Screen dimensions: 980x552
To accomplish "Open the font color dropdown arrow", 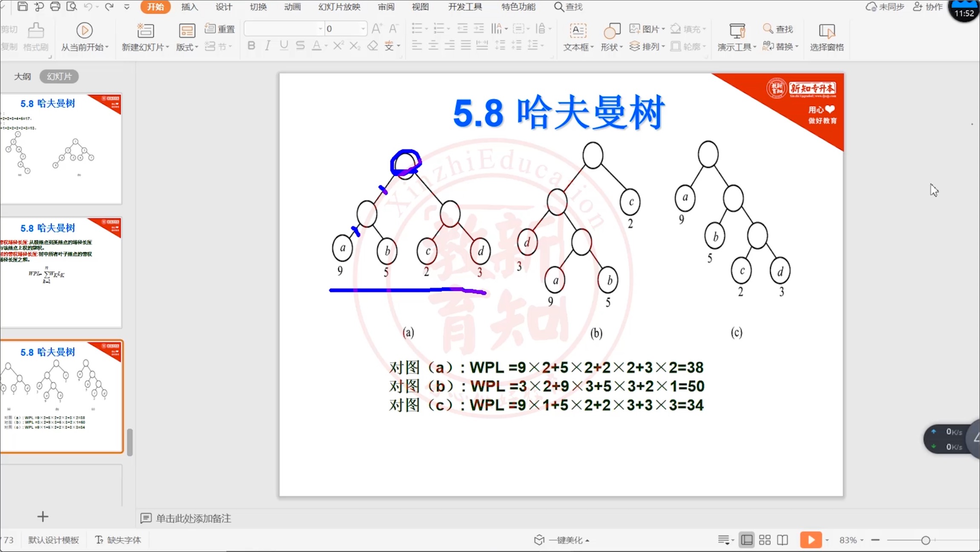I will coord(326,46).
